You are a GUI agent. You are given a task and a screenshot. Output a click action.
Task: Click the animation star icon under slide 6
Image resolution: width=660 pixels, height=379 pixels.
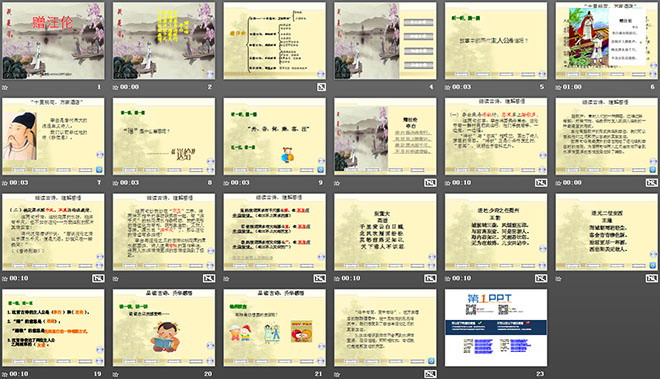558,87
